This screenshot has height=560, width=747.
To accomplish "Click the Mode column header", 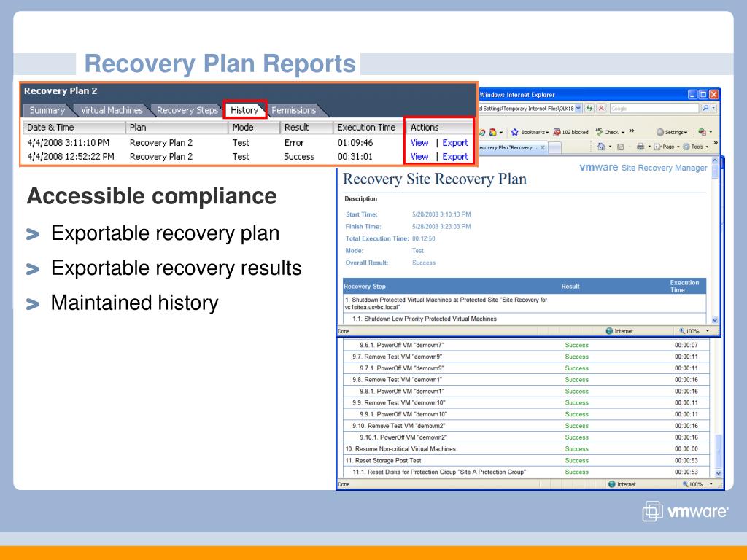I will pos(253,127).
